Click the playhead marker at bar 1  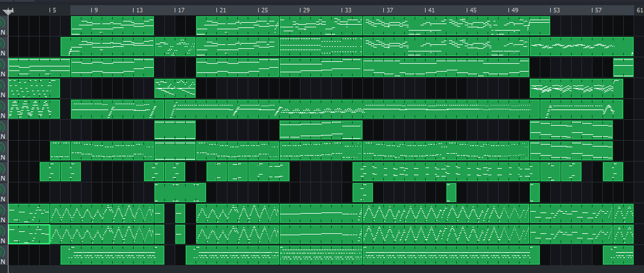pyautogui.click(x=7, y=11)
